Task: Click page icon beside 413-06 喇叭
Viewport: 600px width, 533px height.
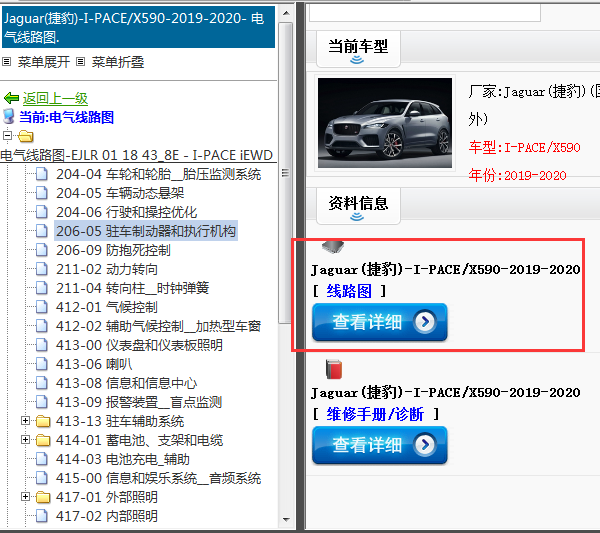Action: pos(42,364)
